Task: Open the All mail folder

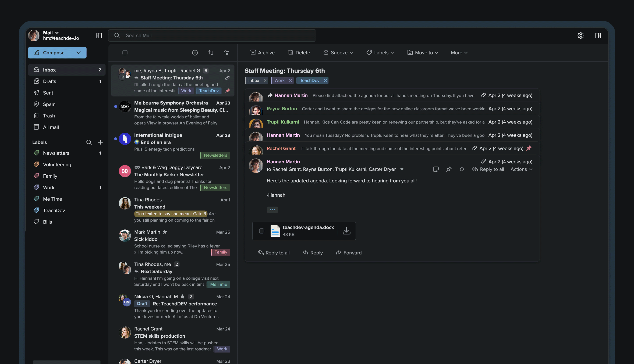Action: coord(67,128)
